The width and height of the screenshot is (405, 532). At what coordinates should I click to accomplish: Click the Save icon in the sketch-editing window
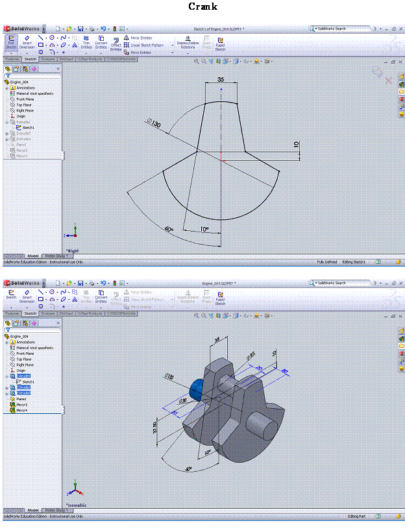80,29
